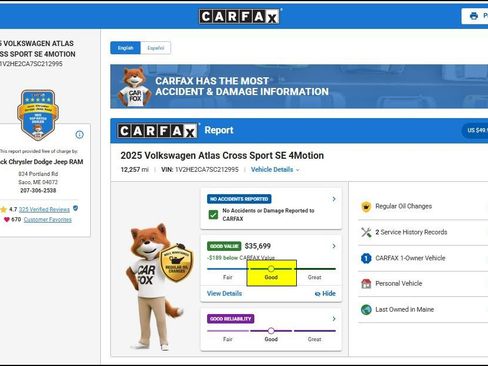Click the Last Owned in Maine globe icon

click(366, 309)
